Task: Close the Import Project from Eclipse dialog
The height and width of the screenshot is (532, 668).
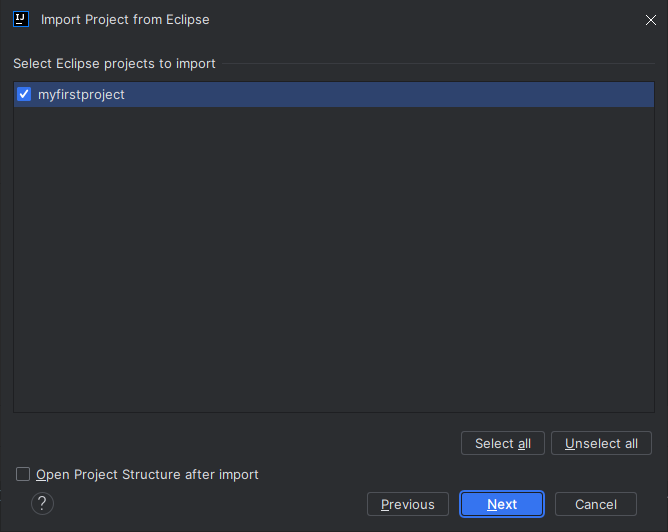Action: (x=651, y=20)
